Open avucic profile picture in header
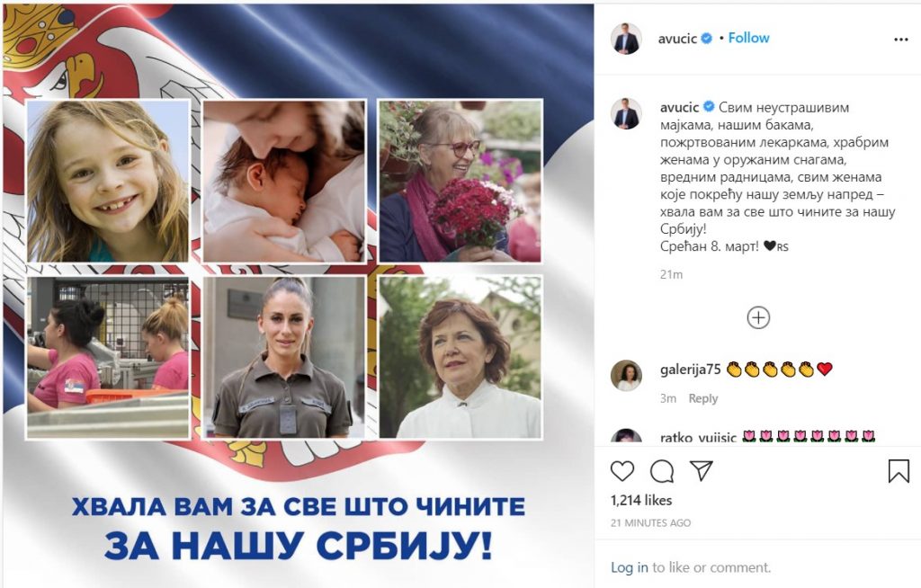Screen dimensions: 921x588 [626, 40]
